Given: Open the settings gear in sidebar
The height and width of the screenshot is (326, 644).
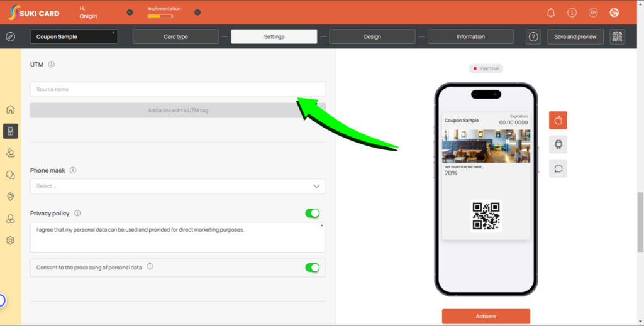Looking at the screenshot, I should pyautogui.click(x=10, y=241).
